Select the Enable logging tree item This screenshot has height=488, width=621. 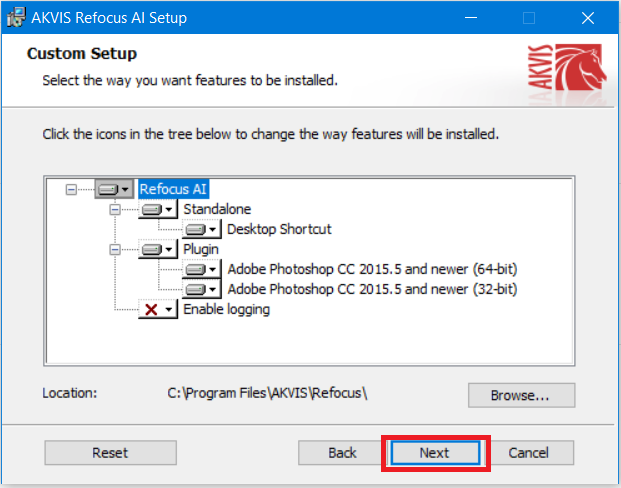point(227,309)
